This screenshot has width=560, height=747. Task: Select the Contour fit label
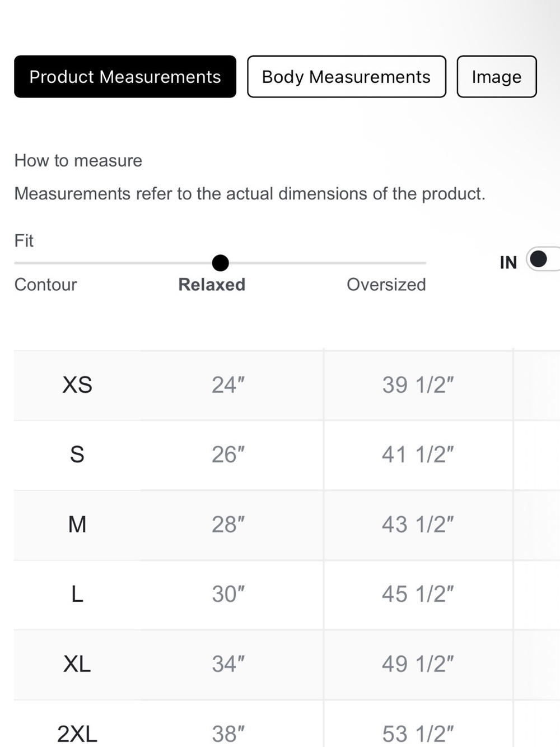tap(46, 285)
